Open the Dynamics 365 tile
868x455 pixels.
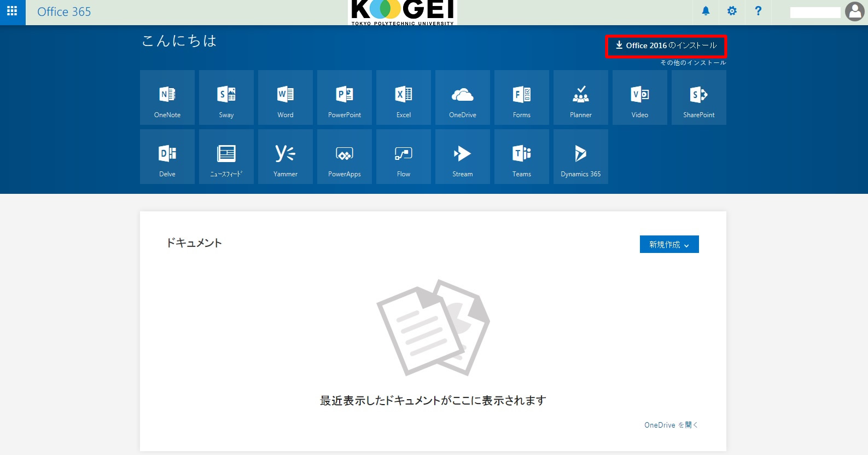coord(581,157)
